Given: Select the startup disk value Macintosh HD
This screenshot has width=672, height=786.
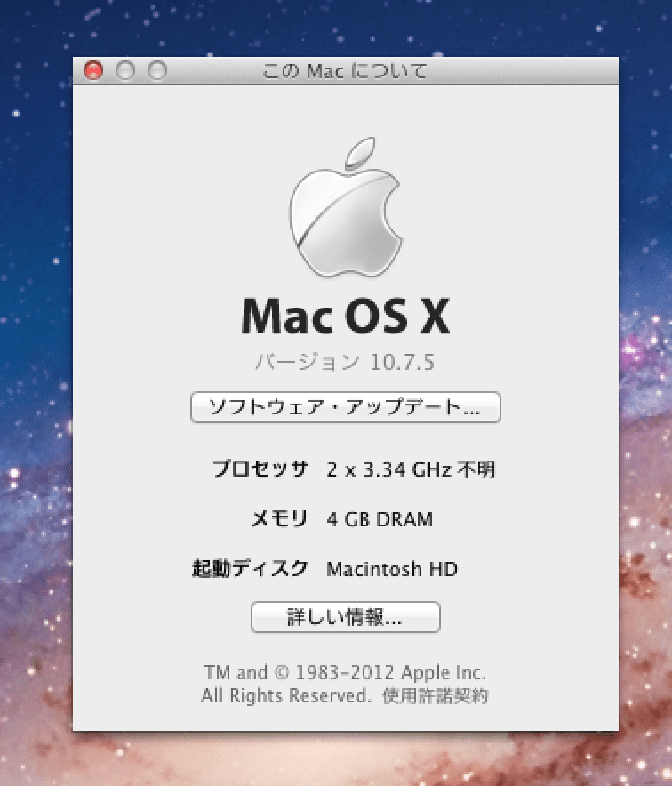Looking at the screenshot, I should (391, 569).
